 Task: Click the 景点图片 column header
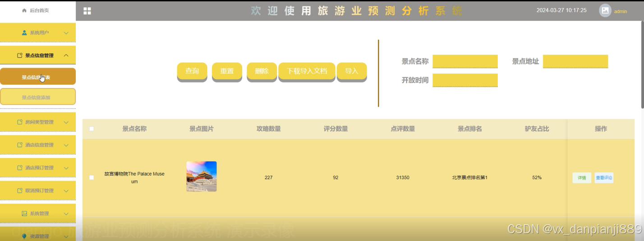[x=202, y=129]
